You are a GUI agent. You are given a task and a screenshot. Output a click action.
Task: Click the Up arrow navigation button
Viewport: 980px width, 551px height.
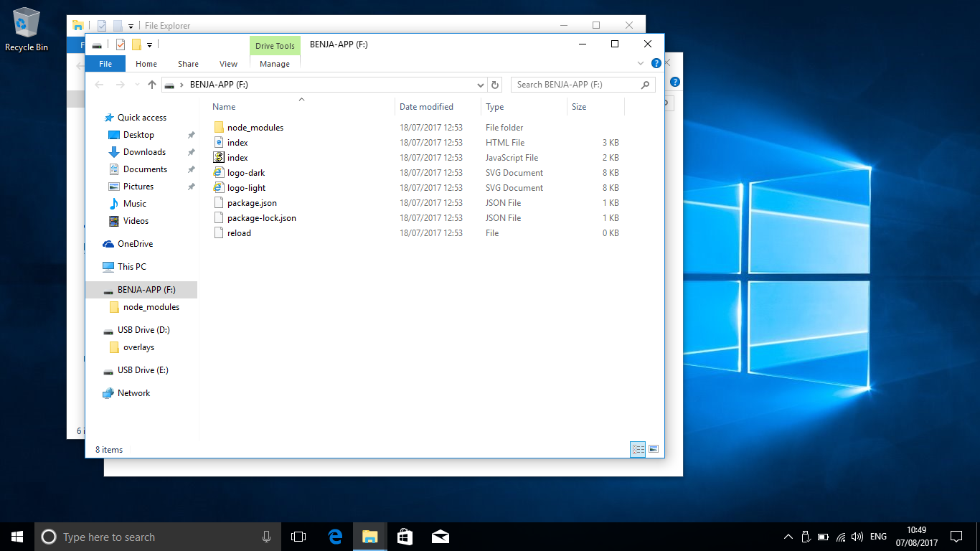pyautogui.click(x=152, y=85)
